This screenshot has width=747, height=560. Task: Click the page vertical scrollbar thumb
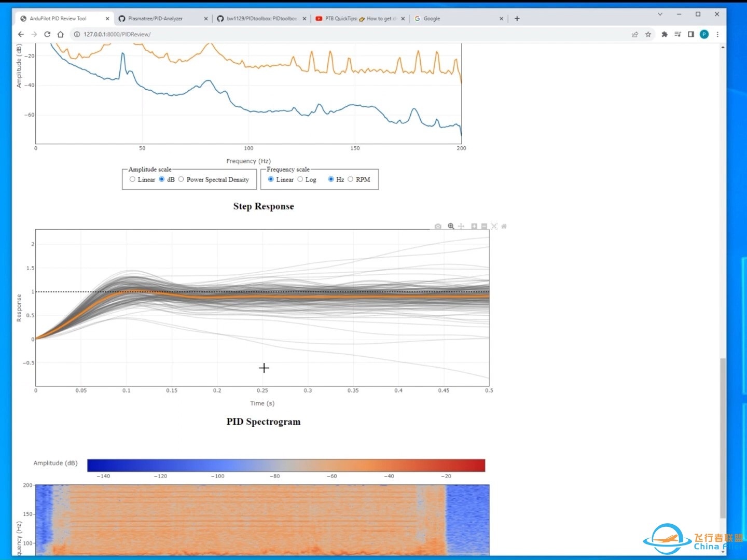tap(723, 438)
